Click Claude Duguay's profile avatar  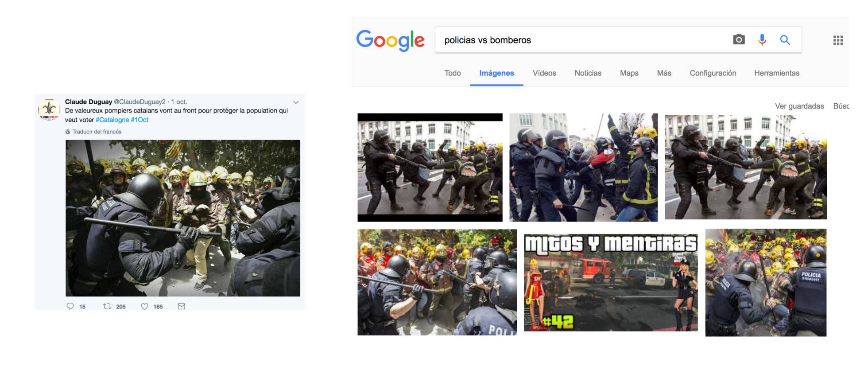[x=49, y=109]
